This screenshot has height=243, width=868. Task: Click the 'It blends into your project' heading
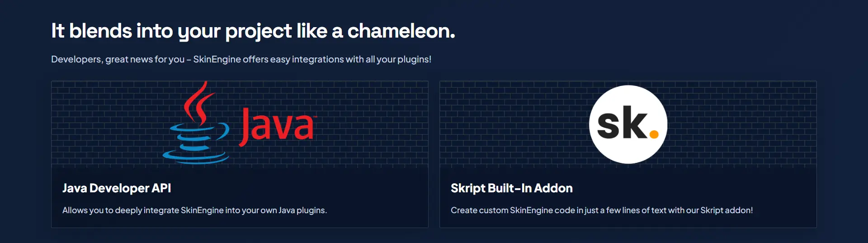tap(253, 31)
